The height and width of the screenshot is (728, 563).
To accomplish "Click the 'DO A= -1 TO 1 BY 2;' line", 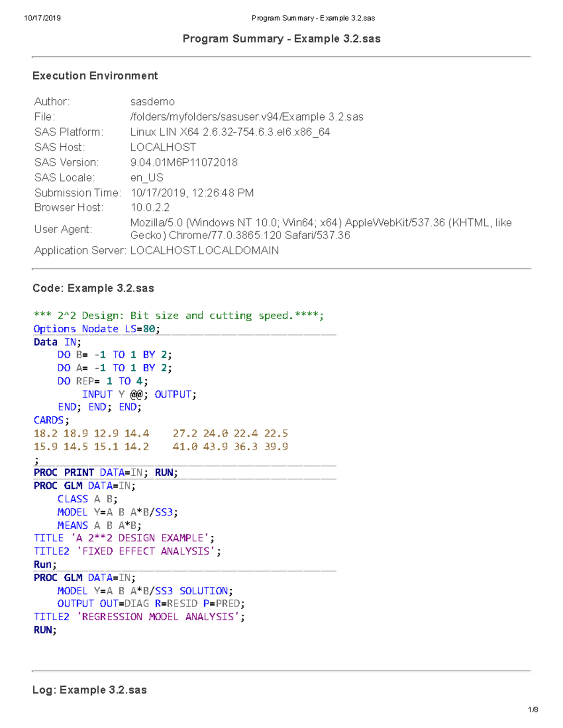I will pos(114,368).
